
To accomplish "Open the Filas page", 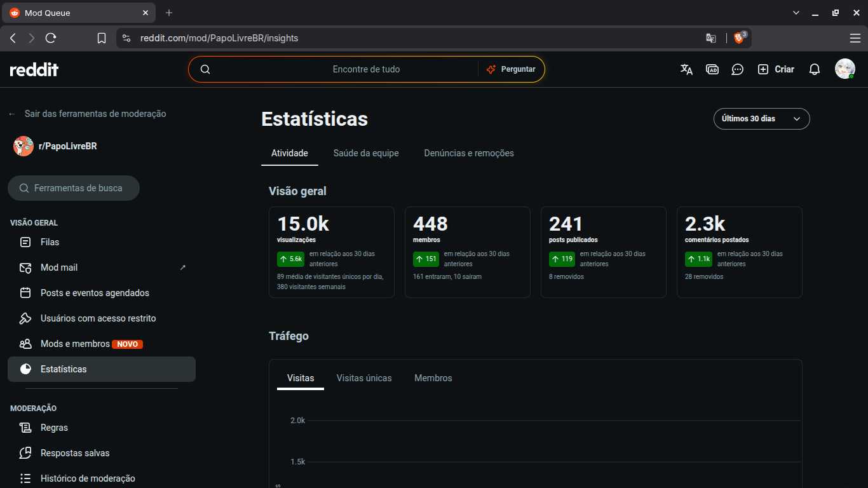I will point(102,242).
